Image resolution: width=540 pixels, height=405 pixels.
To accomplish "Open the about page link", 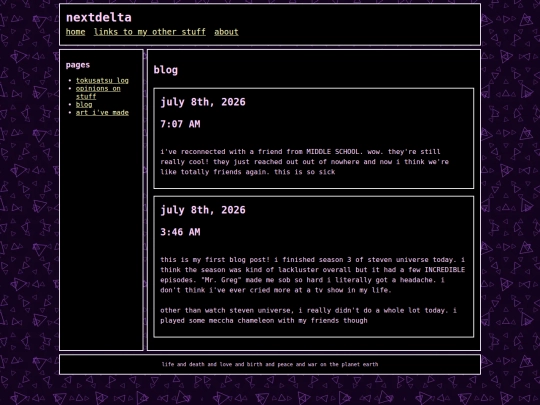I will coord(226,32).
